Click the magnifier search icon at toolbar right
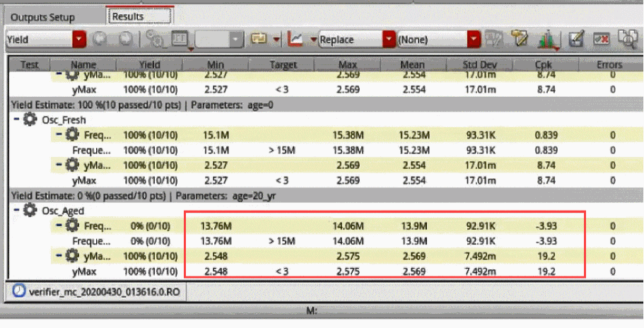644x328 pixels. [x=627, y=40]
